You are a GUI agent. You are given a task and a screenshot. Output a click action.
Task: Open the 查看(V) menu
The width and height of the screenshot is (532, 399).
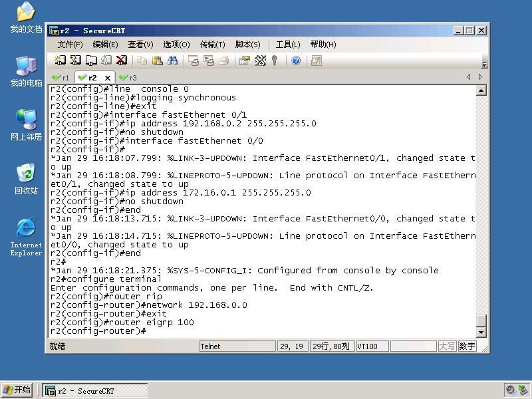140,45
